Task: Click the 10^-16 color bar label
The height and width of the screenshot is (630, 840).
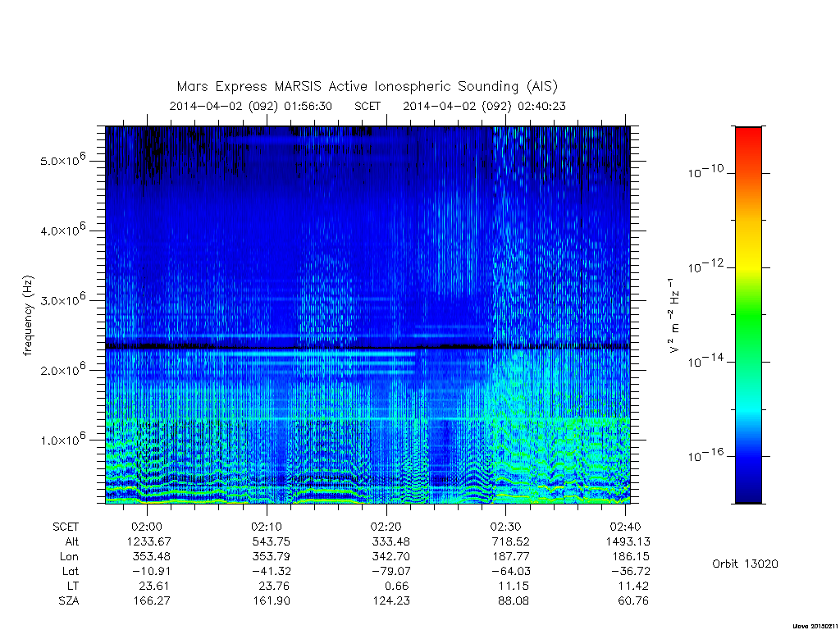Action: click(x=705, y=456)
